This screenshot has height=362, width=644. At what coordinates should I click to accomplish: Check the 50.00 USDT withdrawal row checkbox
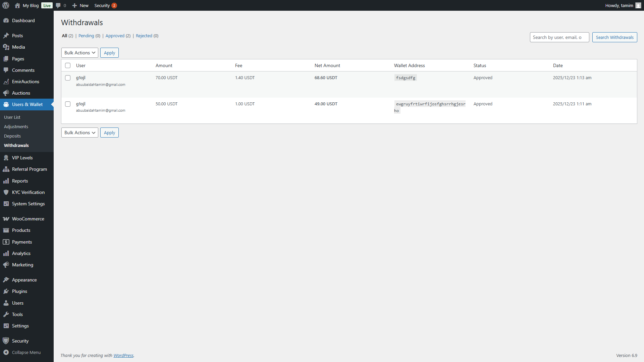coord(68,104)
